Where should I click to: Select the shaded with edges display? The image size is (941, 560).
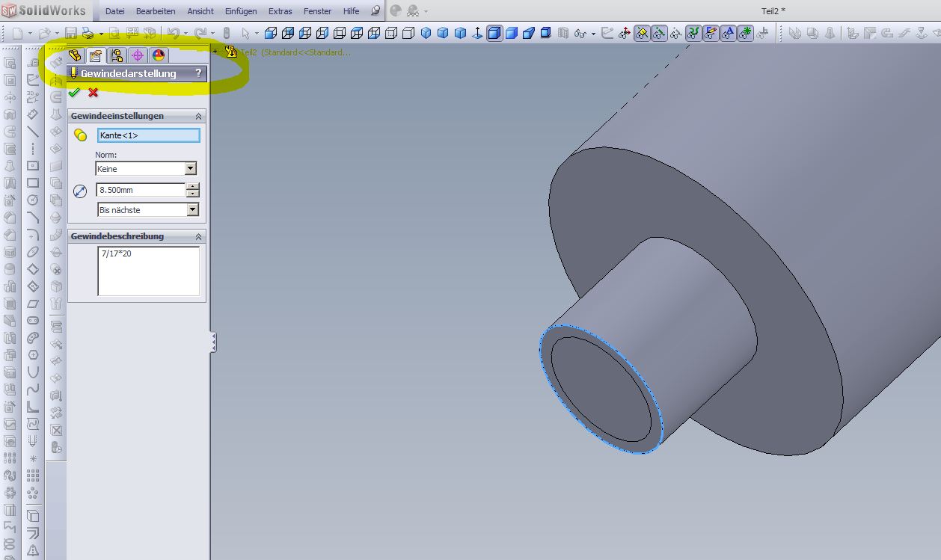tap(494, 33)
